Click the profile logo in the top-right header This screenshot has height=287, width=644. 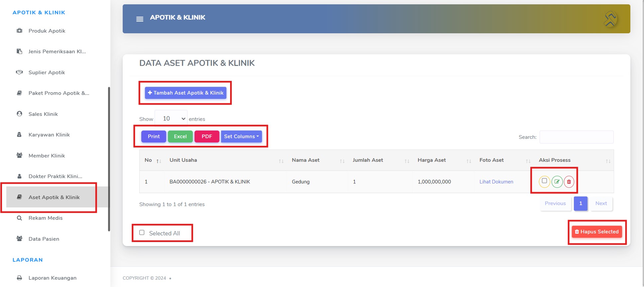tap(610, 19)
